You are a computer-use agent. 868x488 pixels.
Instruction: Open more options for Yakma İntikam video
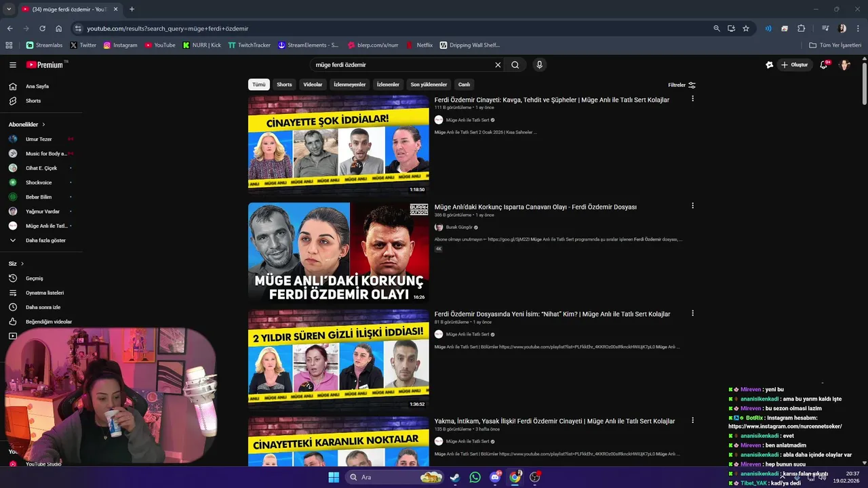tap(692, 420)
